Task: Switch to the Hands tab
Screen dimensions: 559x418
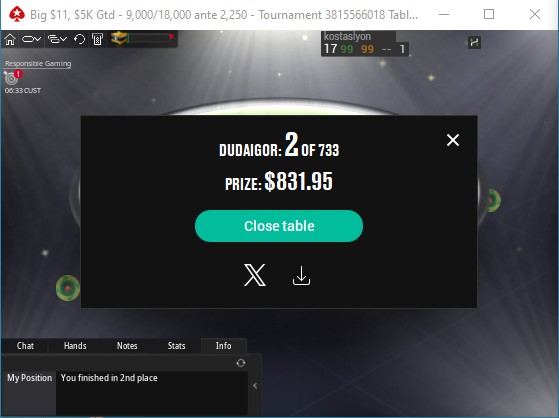Action: pyautogui.click(x=75, y=346)
